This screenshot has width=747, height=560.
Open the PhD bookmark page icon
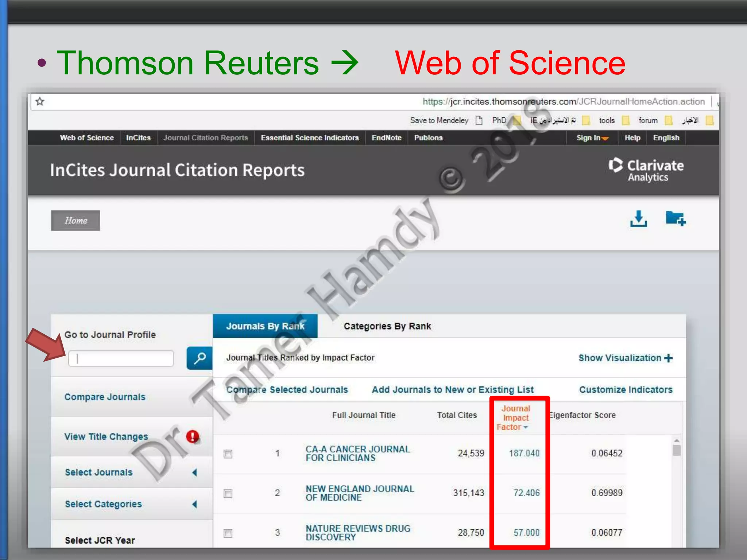tap(479, 120)
